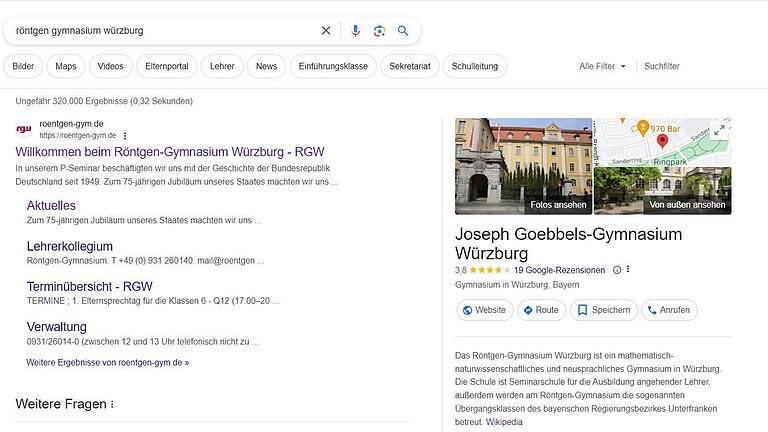Click the Weitere Fragen heading

[x=61, y=404]
